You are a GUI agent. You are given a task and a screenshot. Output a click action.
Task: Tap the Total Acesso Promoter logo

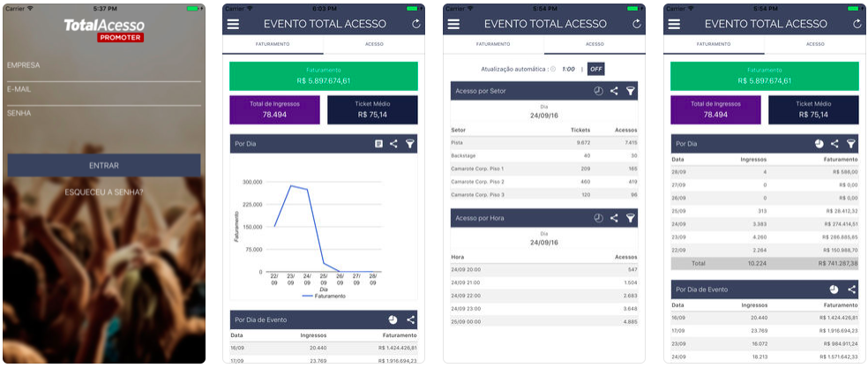(104, 30)
